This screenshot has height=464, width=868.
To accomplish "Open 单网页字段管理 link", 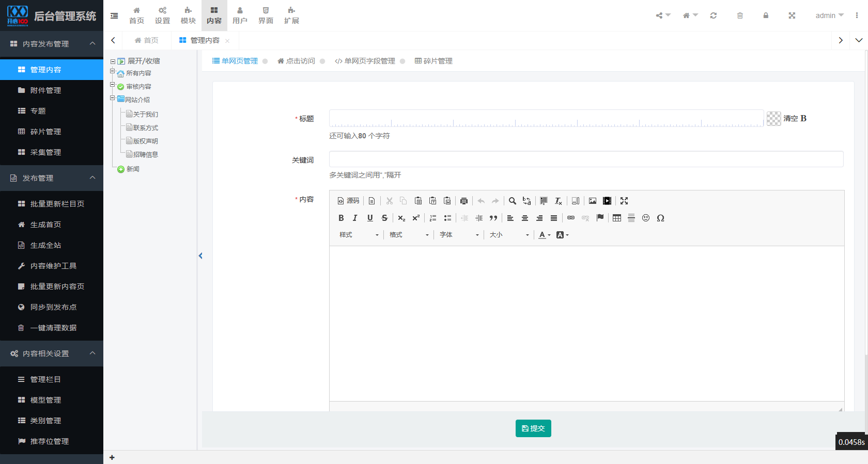I will pyautogui.click(x=365, y=61).
